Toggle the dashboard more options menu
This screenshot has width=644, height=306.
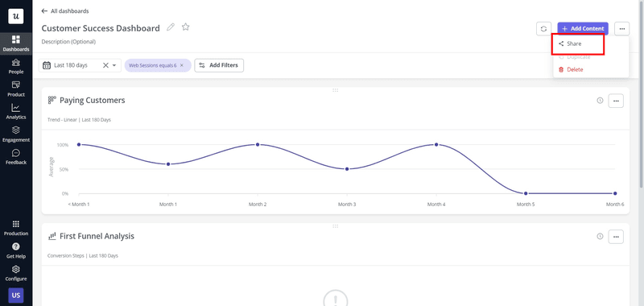[622, 29]
